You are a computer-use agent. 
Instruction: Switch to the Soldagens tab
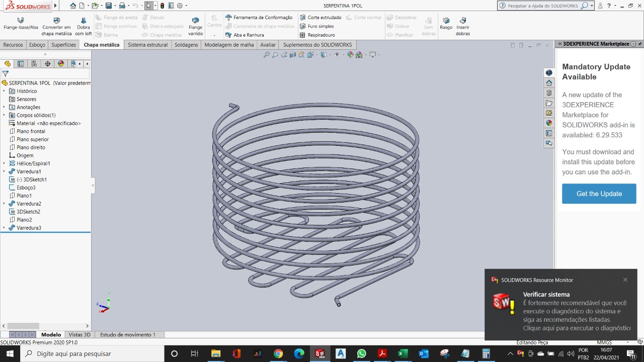(x=186, y=45)
